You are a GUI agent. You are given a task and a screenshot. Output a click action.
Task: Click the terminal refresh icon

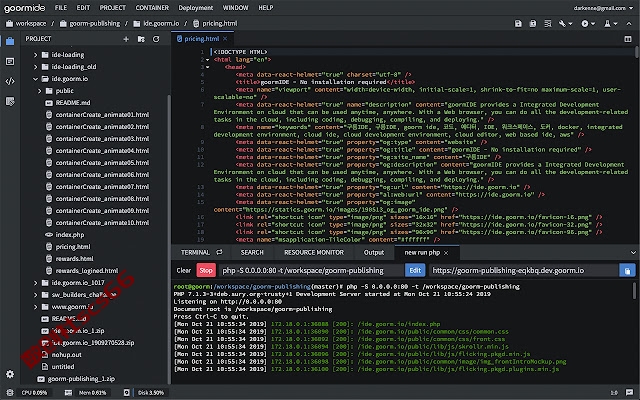pos(219,252)
